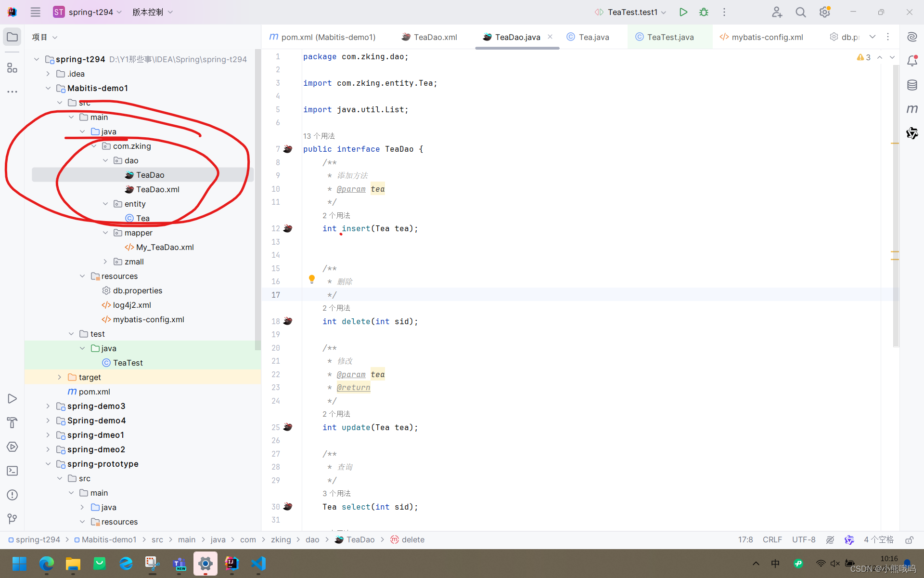Run TeaTest.test1 with the green play button
The width and height of the screenshot is (924, 578).
pos(683,12)
